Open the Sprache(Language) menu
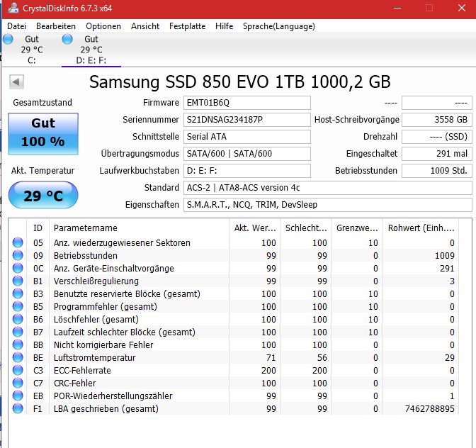 [x=279, y=26]
